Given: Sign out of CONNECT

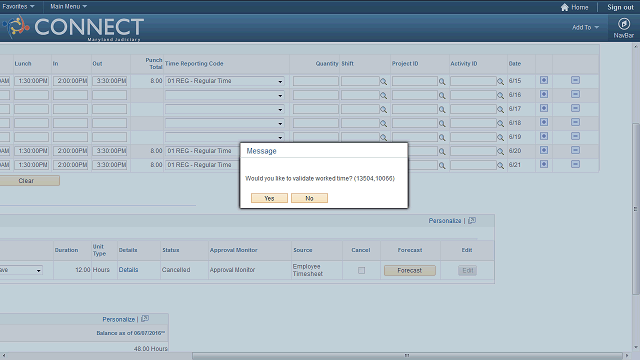Looking at the screenshot, I should [620, 7].
